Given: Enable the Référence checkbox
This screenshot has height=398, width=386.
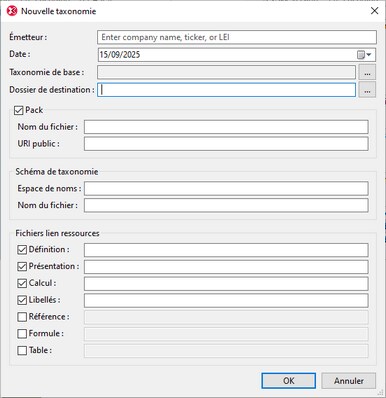Looking at the screenshot, I should (22, 317).
